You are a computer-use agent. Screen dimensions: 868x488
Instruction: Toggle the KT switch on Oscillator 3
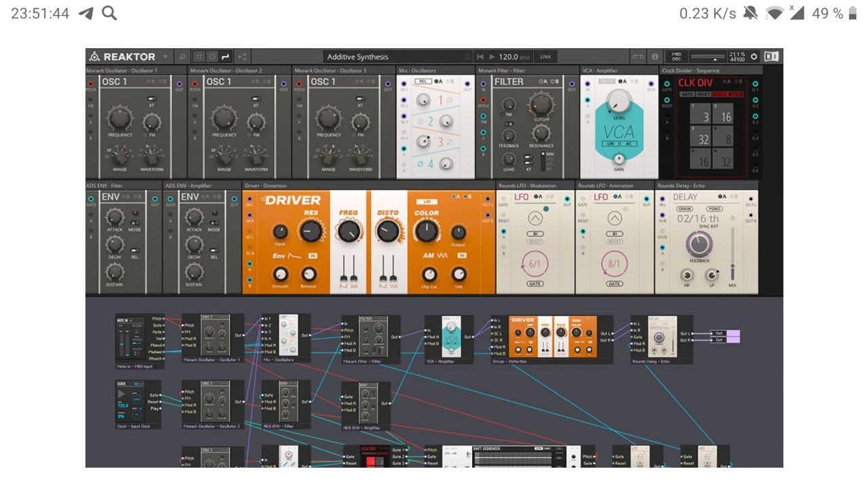tap(360, 99)
